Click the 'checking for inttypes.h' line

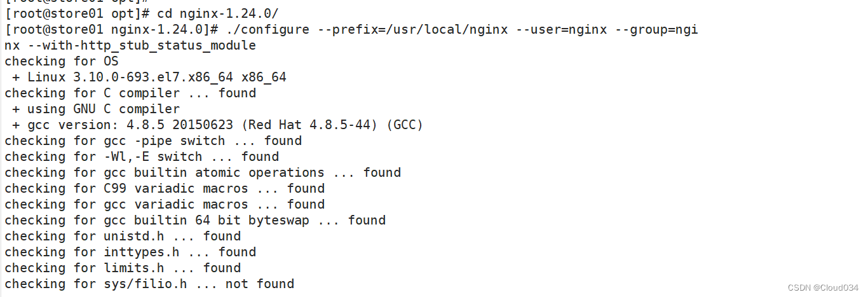130,252
